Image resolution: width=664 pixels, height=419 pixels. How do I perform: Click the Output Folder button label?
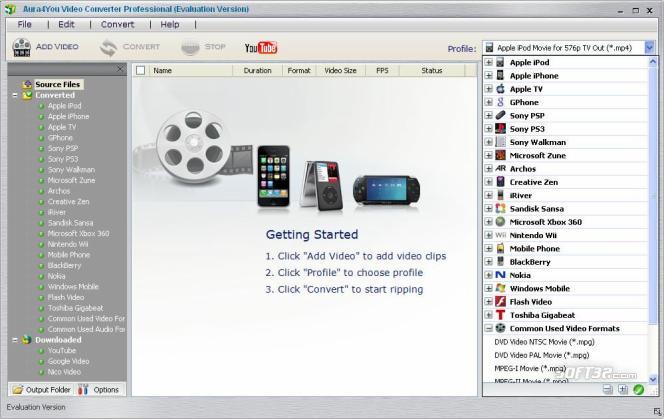click(48, 390)
